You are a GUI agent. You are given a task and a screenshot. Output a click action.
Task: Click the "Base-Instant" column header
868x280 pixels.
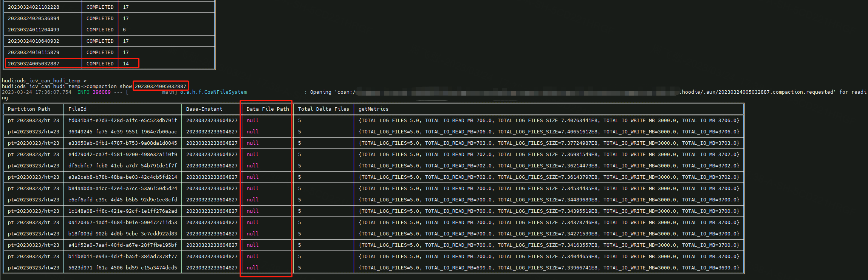coord(204,109)
